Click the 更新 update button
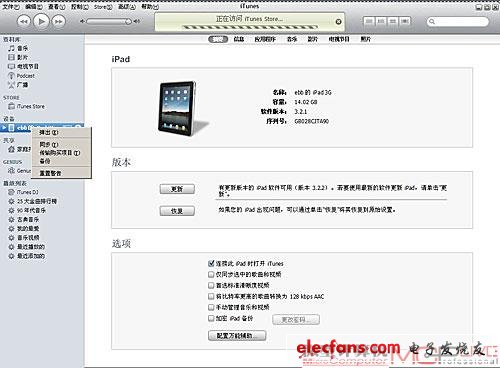 tap(177, 189)
